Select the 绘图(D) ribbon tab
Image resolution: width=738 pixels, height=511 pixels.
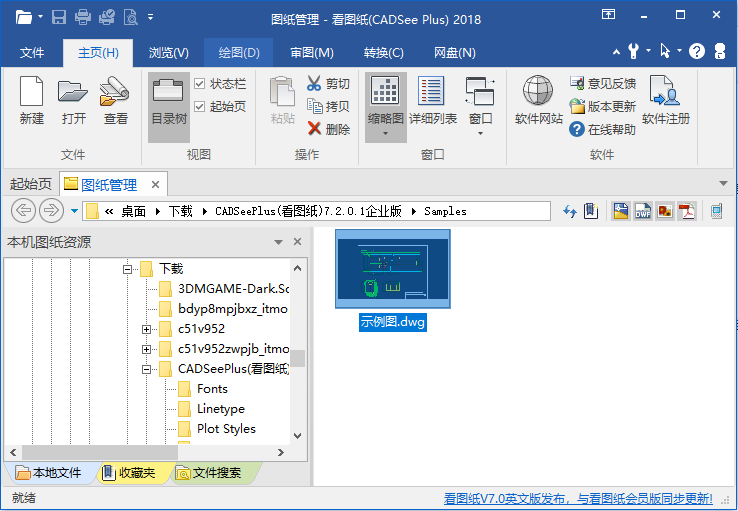[239, 53]
